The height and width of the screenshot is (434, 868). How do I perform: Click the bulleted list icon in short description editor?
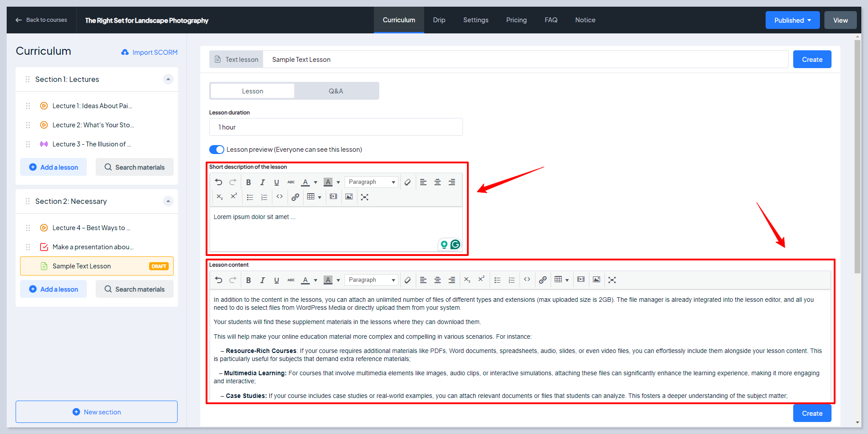(250, 197)
